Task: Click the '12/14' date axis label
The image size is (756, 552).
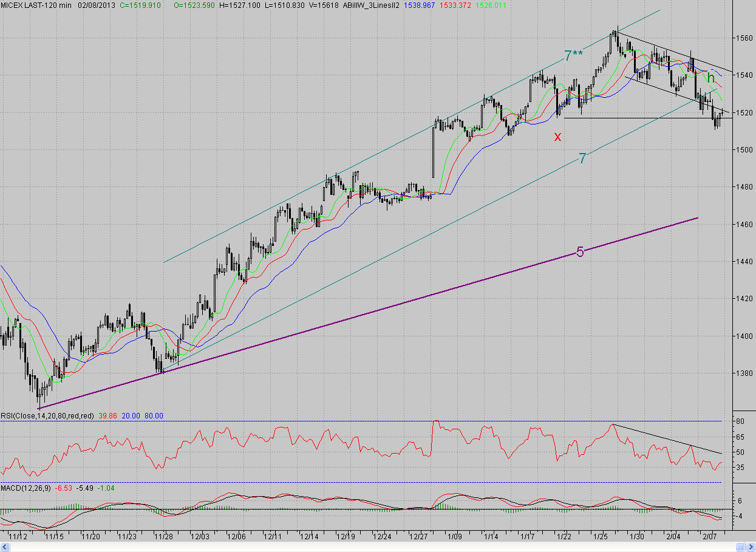Action: point(309,536)
